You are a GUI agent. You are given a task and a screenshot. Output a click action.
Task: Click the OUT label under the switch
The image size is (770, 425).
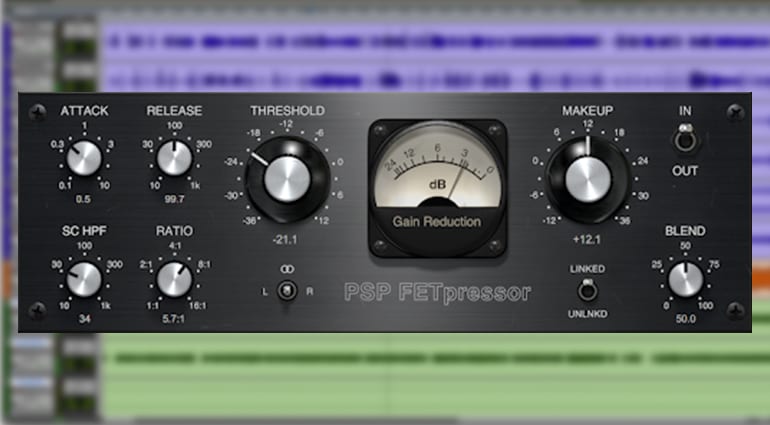tap(685, 171)
